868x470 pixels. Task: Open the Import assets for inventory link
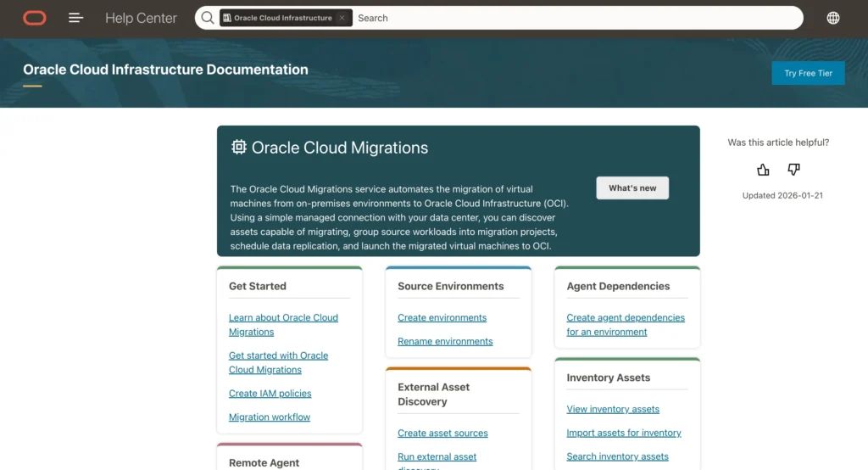(x=623, y=433)
